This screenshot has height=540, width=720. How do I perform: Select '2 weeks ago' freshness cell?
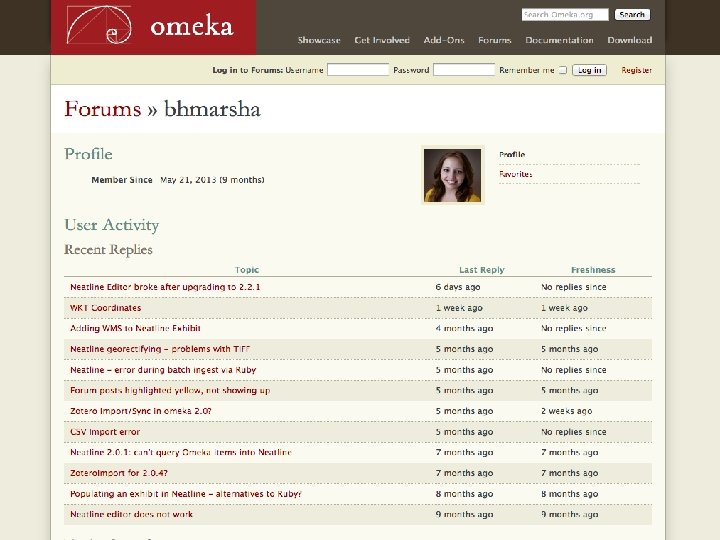point(566,411)
